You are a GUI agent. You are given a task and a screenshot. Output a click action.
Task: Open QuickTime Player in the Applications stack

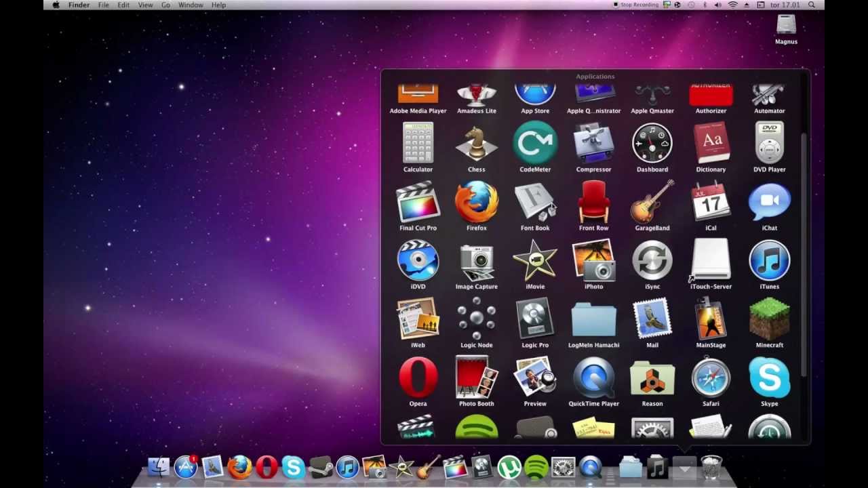(593, 378)
